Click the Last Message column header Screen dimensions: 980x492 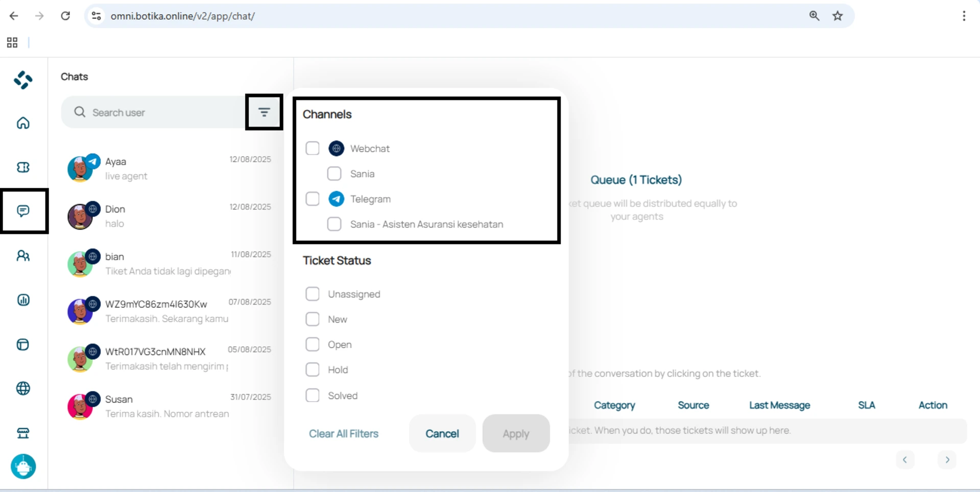coord(779,405)
